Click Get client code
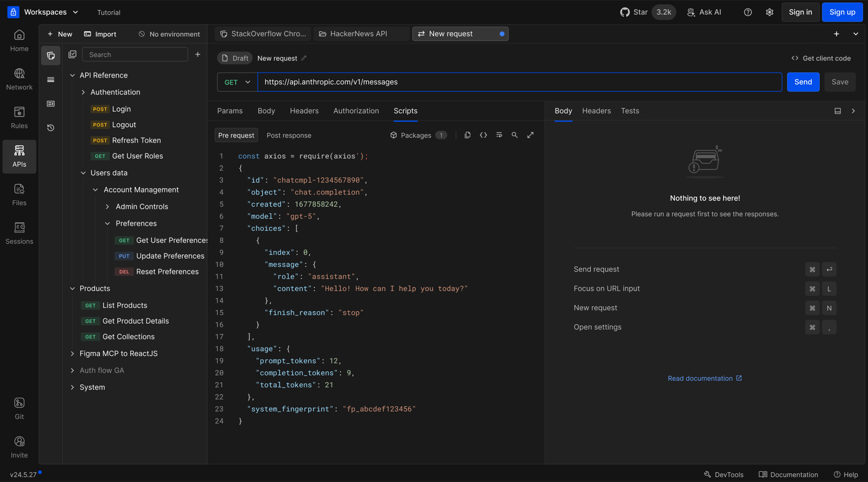Viewport: 868px width, 482px height. click(x=821, y=58)
